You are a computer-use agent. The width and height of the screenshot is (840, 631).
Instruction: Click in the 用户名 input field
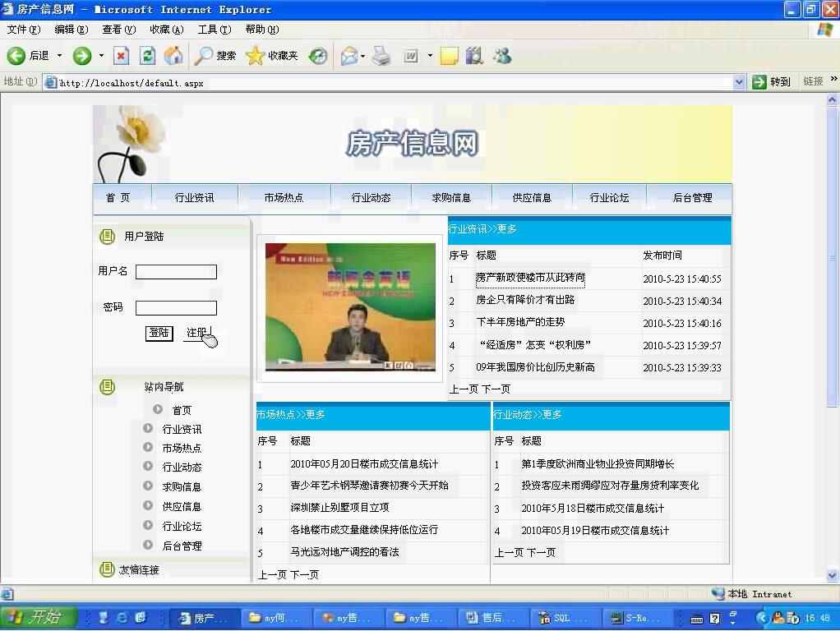point(176,272)
